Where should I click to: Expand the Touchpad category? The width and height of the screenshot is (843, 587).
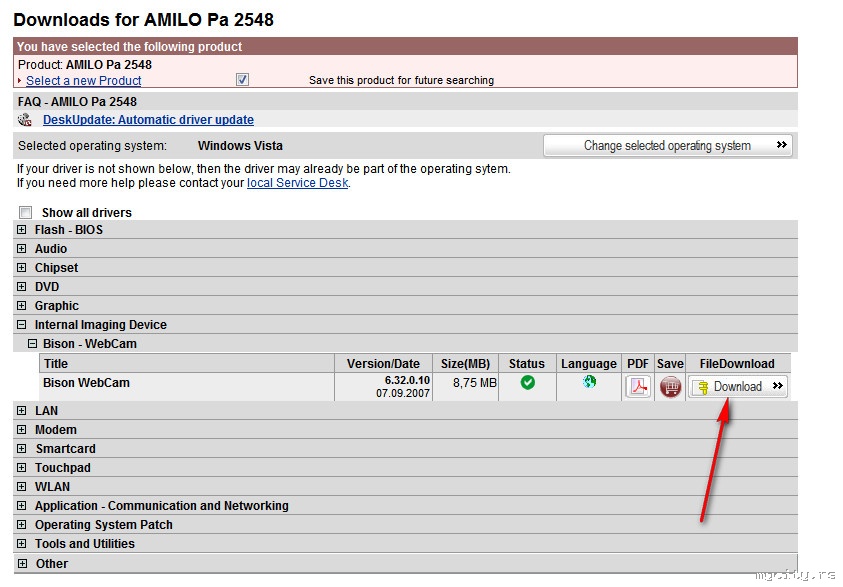coord(21,468)
